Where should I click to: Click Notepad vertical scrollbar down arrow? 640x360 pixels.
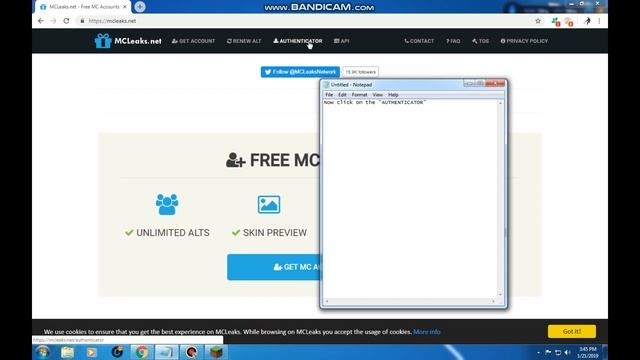coord(500,295)
